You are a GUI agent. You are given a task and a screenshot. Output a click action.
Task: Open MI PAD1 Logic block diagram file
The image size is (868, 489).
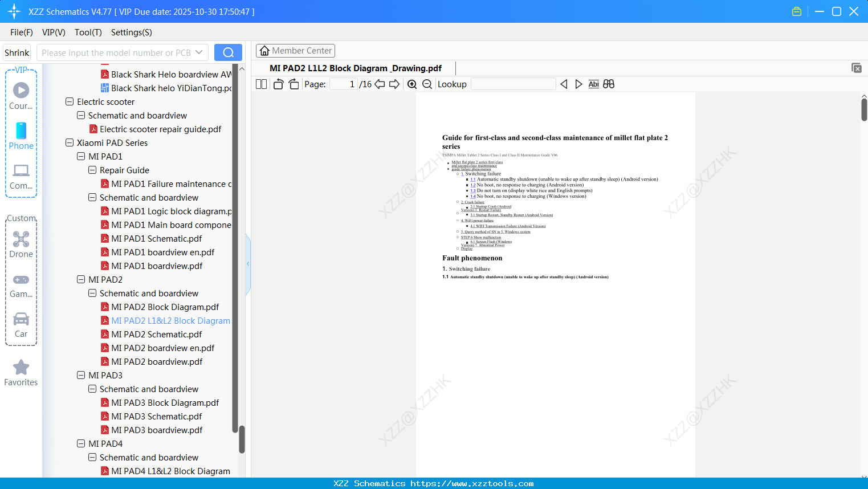166,211
